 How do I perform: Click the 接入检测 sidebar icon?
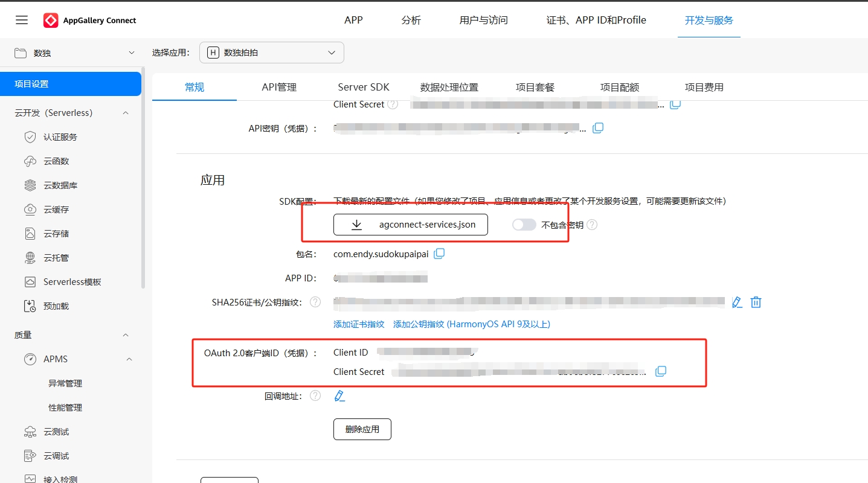[x=30, y=479]
